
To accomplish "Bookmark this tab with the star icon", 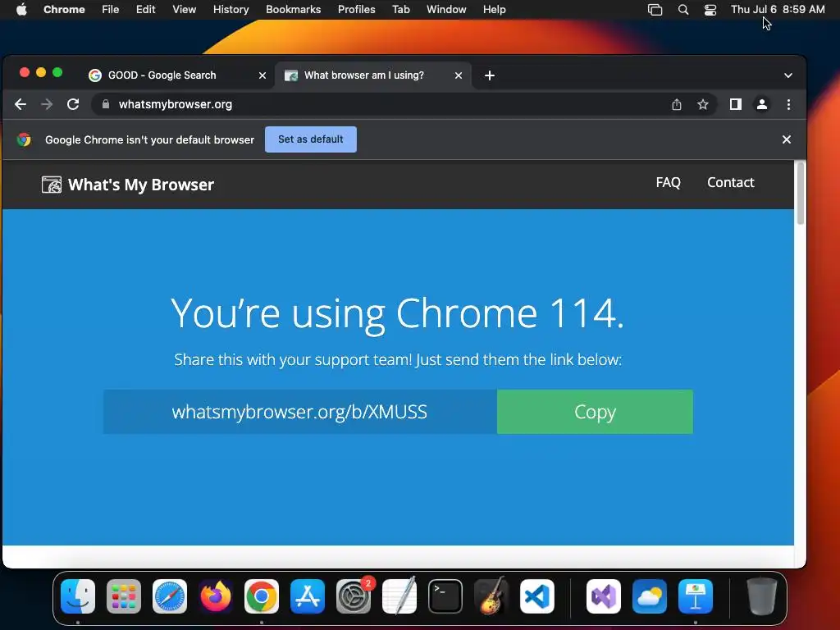I will pyautogui.click(x=703, y=104).
